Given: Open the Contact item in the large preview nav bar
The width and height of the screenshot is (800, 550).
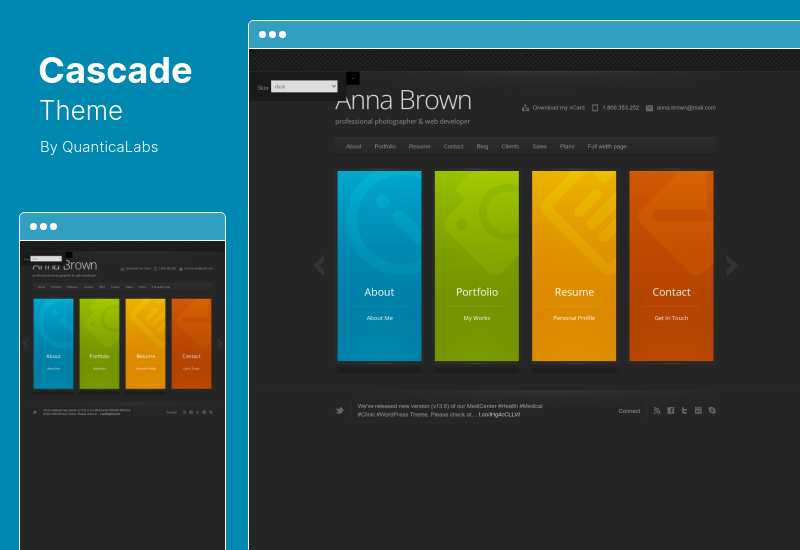Looking at the screenshot, I should (x=454, y=146).
